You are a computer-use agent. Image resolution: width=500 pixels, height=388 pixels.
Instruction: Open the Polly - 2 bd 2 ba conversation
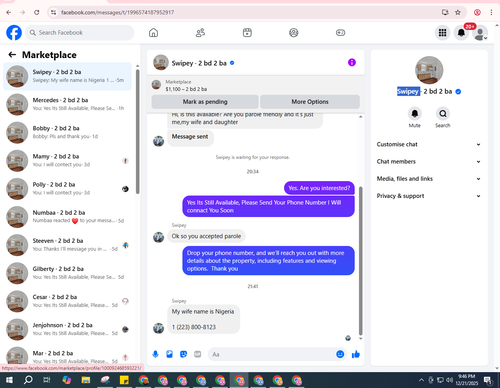(68, 189)
